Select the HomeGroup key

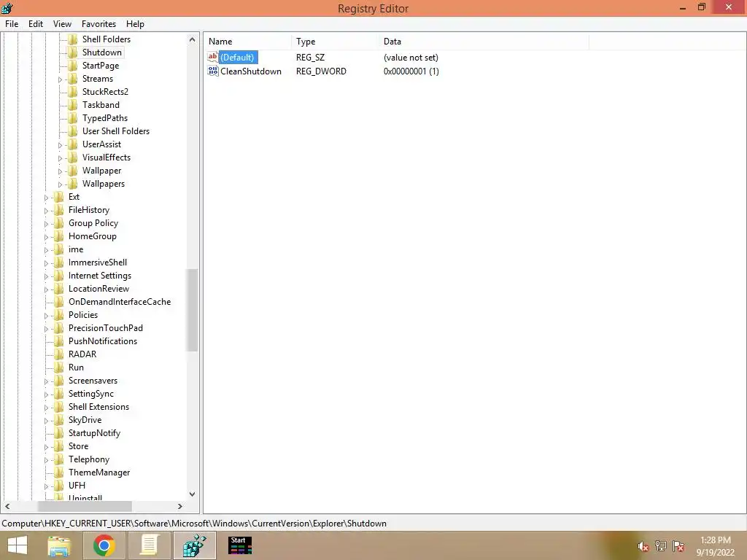pyautogui.click(x=93, y=236)
